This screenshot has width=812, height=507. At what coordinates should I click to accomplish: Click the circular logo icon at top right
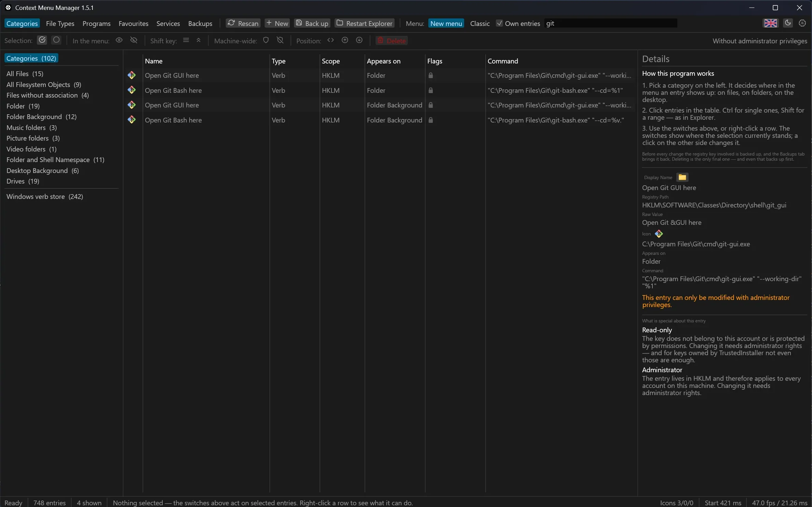[x=802, y=23]
